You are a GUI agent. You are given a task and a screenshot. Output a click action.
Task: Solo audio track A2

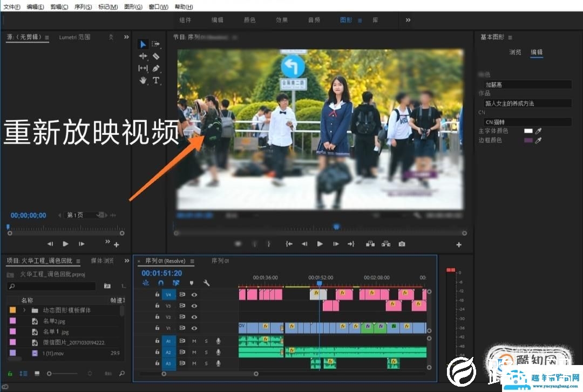tap(206, 351)
